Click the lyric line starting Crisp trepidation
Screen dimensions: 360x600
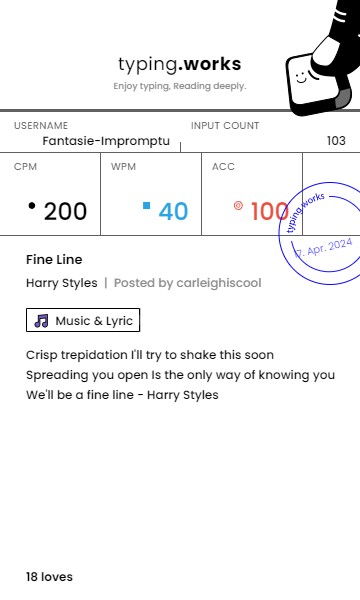point(150,355)
